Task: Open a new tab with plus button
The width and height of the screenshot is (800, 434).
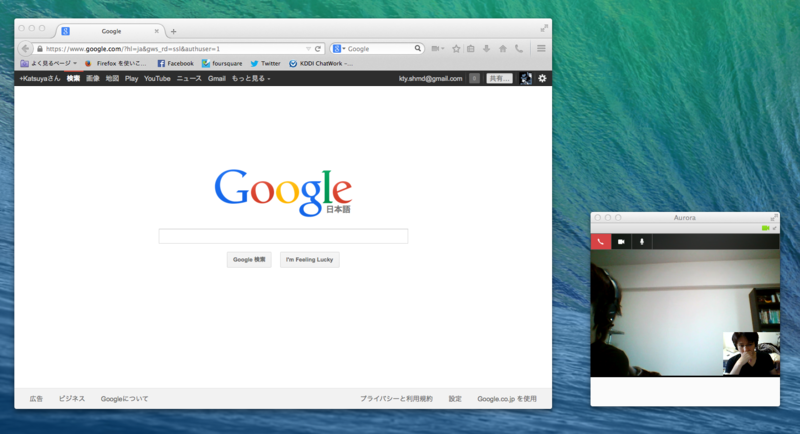Action: [x=173, y=32]
